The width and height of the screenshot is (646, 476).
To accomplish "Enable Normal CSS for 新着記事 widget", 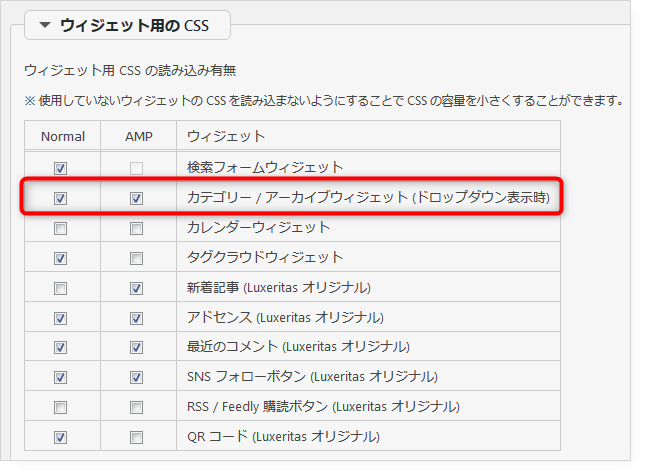I will click(61, 288).
